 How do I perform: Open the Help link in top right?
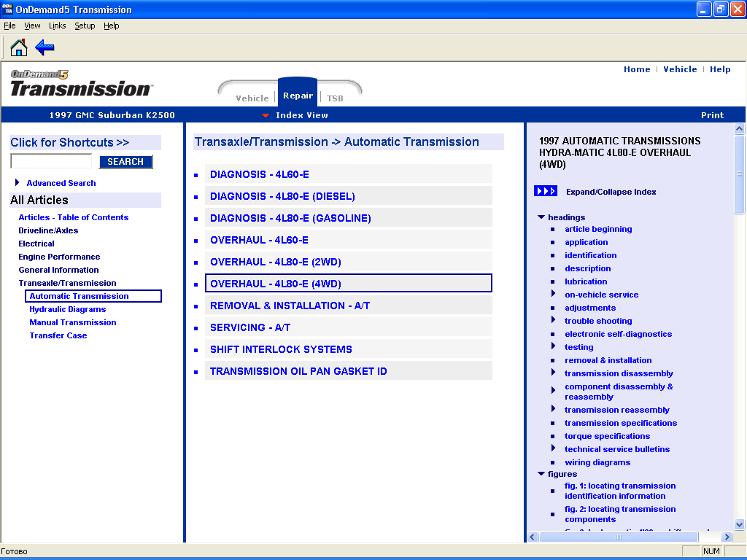coord(720,69)
